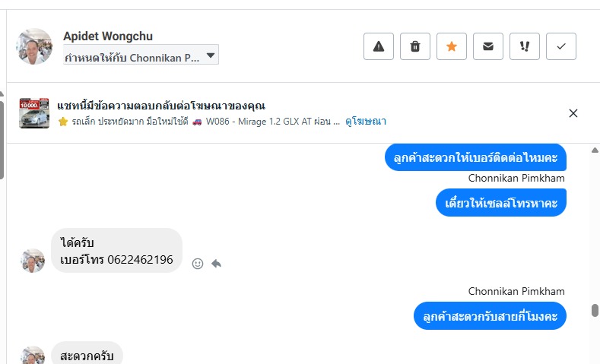Reply to phone number message arrow
This screenshot has width=600, height=364.
(216, 264)
